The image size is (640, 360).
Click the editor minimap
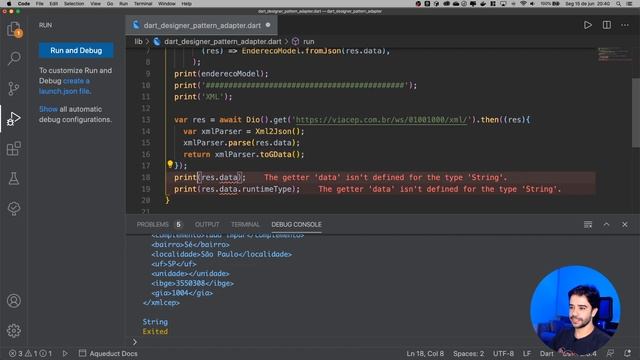614,54
